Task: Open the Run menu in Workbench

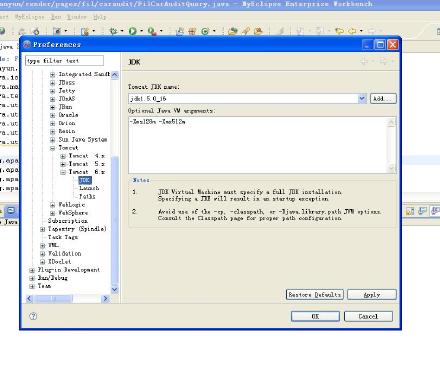Action: click(56, 17)
